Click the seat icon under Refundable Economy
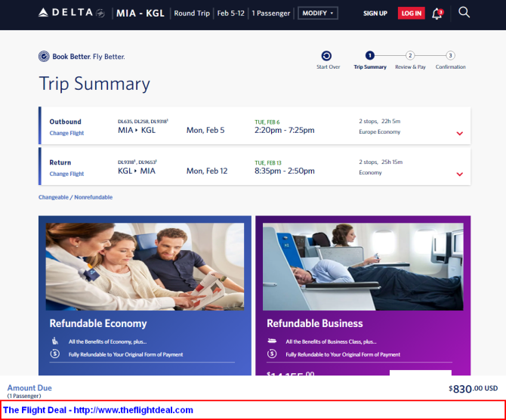Viewport: 506px width, 420px height. point(55,341)
